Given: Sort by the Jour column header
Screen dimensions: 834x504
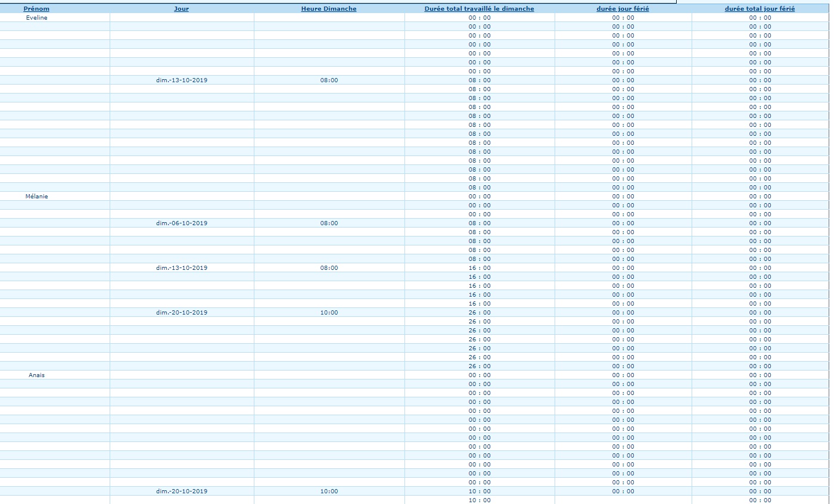Looking at the screenshot, I should point(182,9).
